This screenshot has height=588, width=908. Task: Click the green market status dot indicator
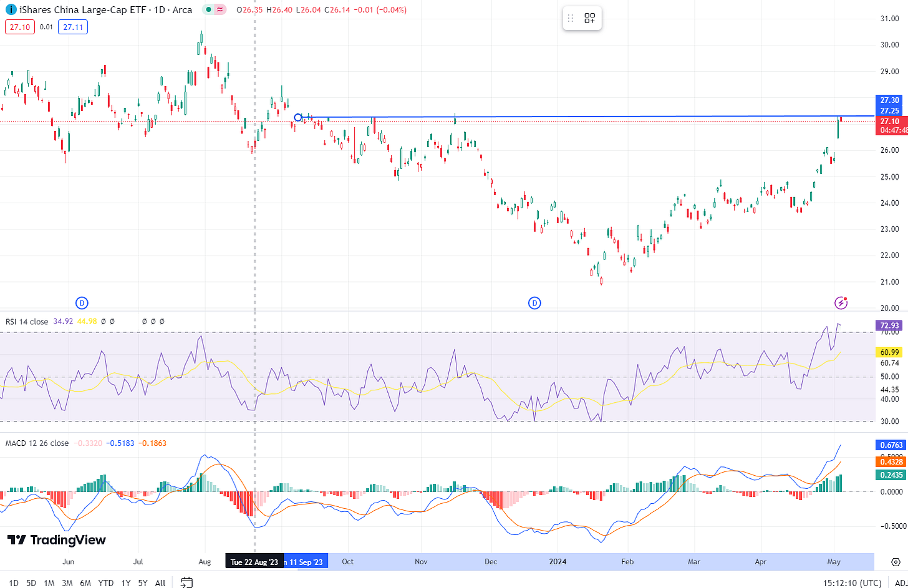207,10
